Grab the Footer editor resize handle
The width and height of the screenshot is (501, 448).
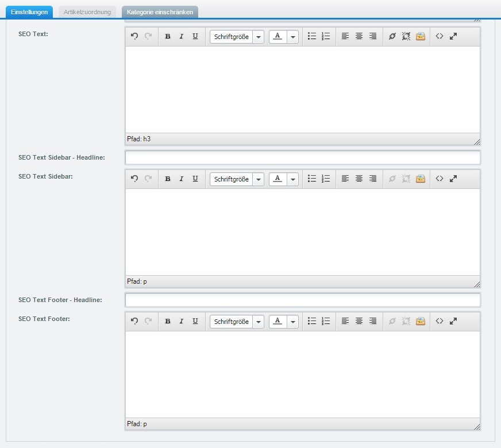pyautogui.click(x=477, y=427)
